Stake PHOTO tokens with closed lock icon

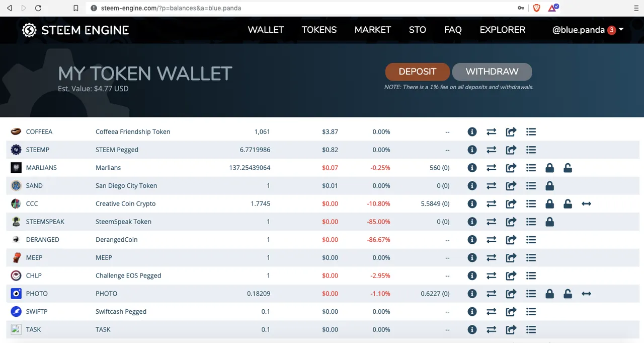549,294
